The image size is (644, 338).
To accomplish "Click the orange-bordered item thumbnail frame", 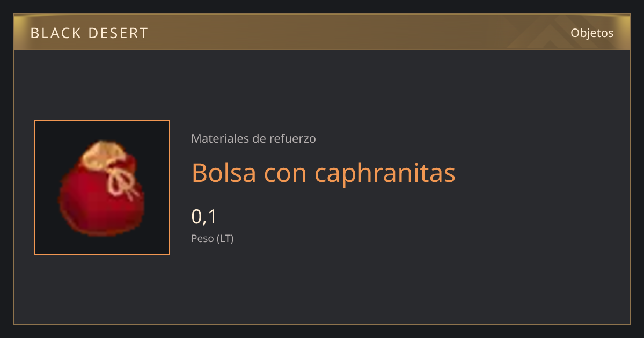I will pos(102,187).
